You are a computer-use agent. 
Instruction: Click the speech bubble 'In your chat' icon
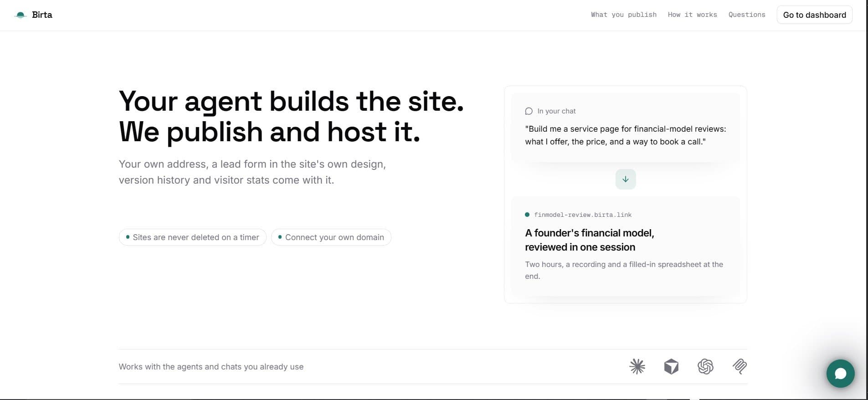click(529, 111)
